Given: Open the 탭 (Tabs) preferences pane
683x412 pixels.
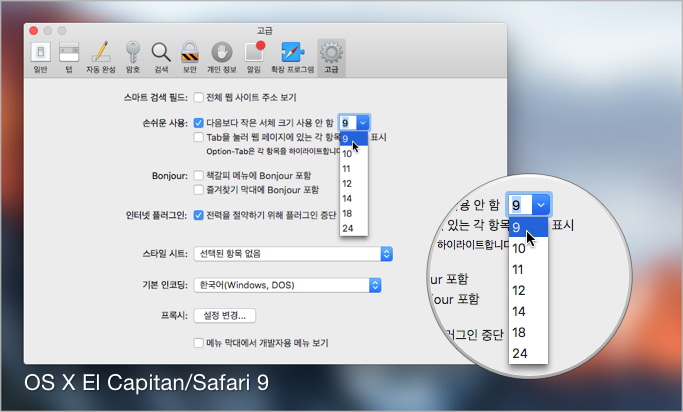Looking at the screenshot, I should tap(69, 57).
